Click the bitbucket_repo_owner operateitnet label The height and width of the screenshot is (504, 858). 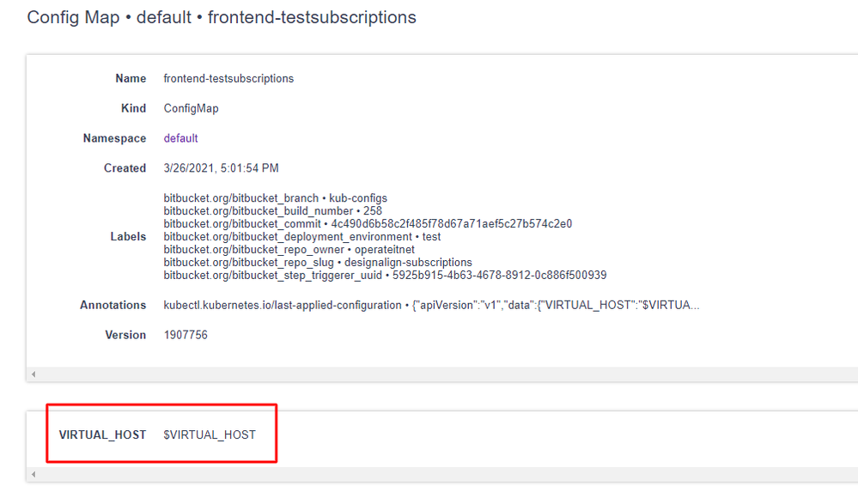coord(289,250)
